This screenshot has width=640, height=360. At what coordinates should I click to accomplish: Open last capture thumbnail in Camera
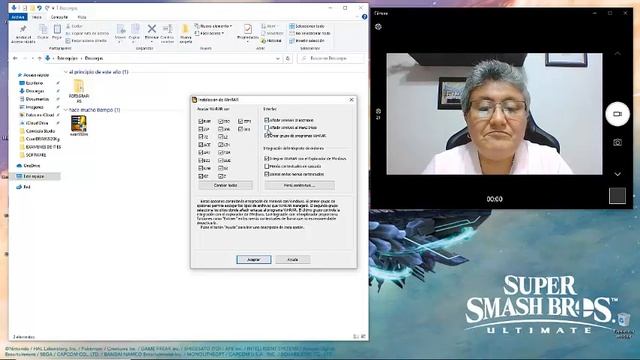[617, 196]
